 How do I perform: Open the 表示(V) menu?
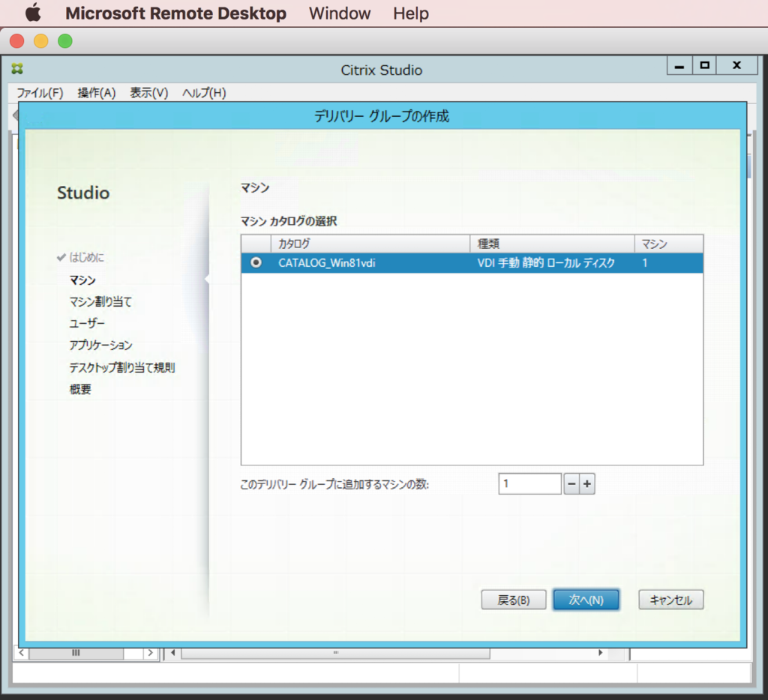point(149,92)
